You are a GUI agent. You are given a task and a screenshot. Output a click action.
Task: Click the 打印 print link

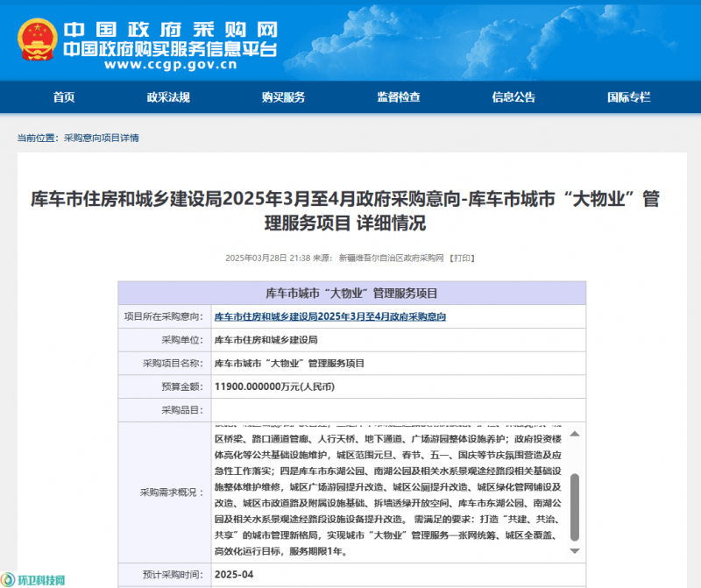click(x=462, y=258)
